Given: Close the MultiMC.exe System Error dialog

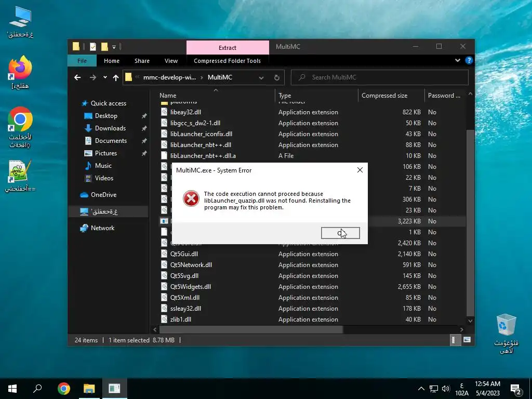Looking at the screenshot, I should (x=360, y=170).
